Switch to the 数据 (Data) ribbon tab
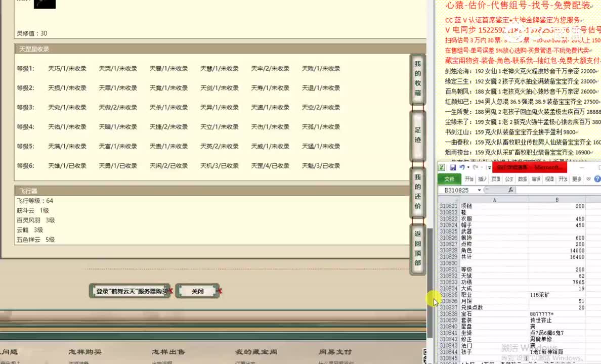 click(523, 178)
